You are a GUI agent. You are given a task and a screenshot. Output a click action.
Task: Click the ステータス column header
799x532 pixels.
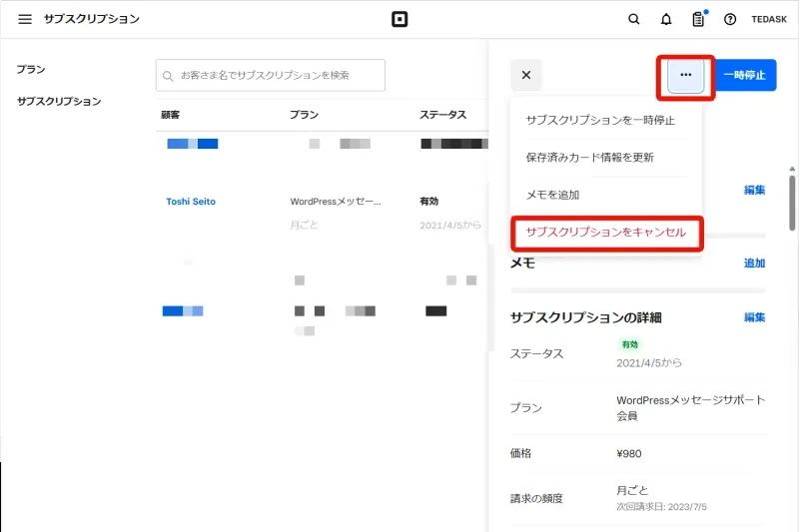coord(442,115)
